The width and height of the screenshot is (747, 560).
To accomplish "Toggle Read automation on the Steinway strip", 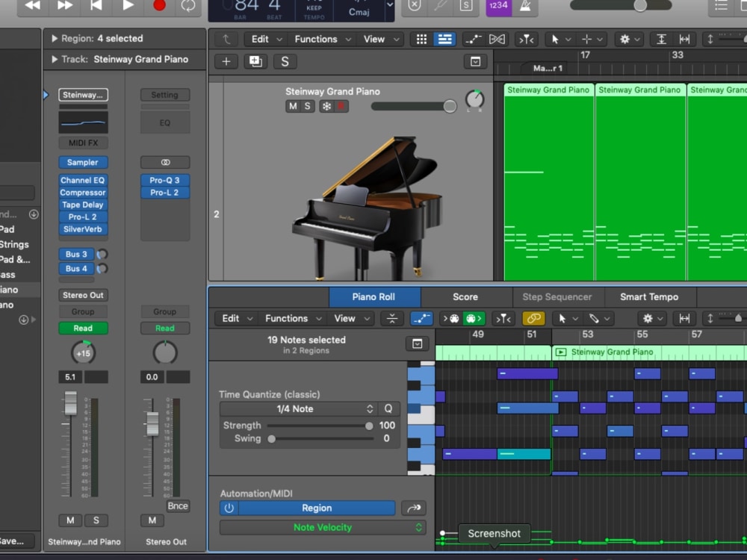I will coord(84,328).
